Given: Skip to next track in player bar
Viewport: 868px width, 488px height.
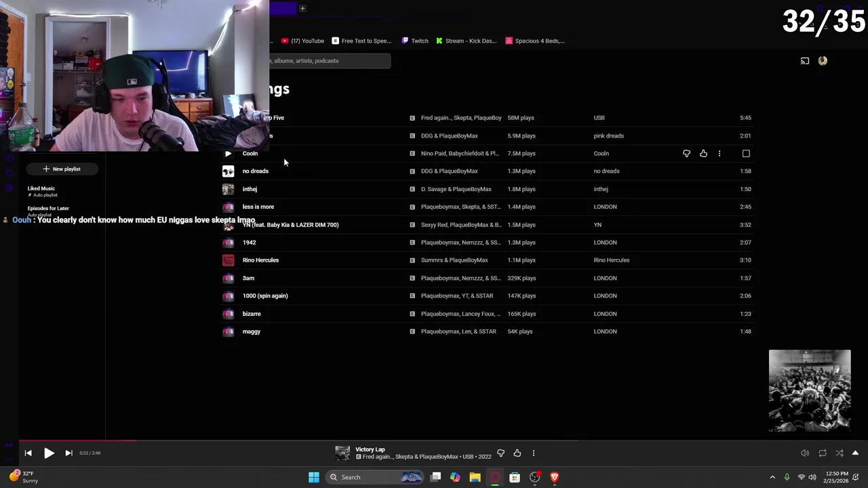Looking at the screenshot, I should tap(68, 453).
